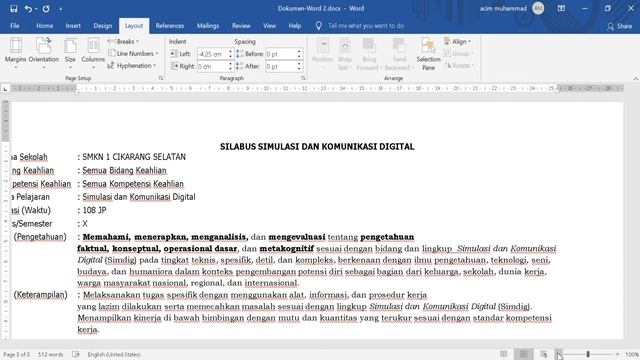Open the page Orientation options
The width and height of the screenshot is (640, 360).
pos(44,54)
